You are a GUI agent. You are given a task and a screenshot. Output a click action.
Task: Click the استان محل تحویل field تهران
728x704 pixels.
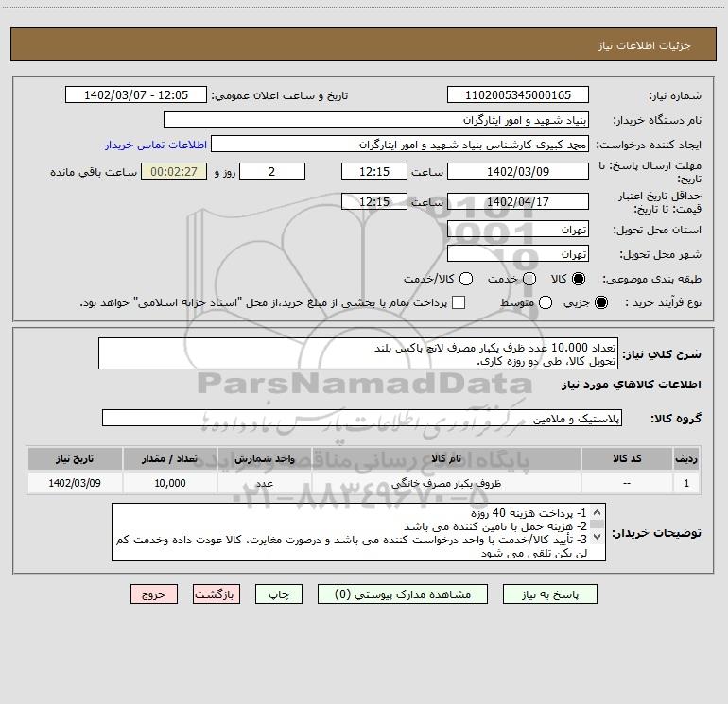(518, 229)
